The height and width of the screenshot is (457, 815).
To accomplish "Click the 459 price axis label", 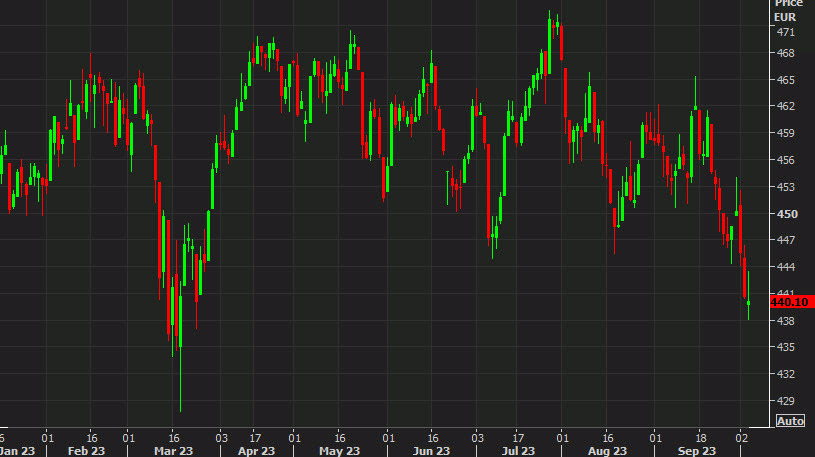I will click(x=785, y=133).
